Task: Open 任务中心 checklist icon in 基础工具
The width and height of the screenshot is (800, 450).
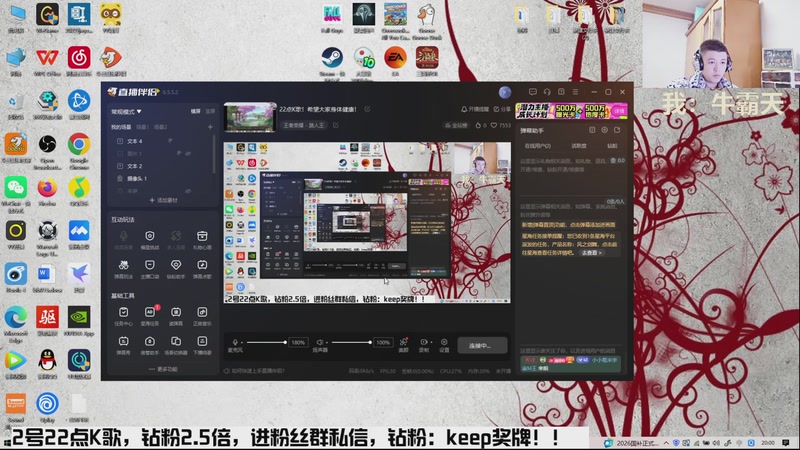Action: point(123,312)
